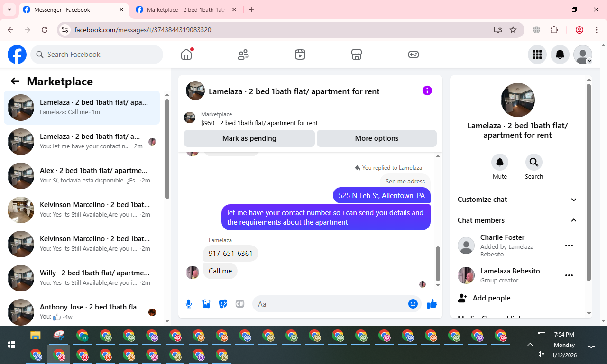Send a thumbs-up like
This screenshot has width=607, height=364.
432,304
